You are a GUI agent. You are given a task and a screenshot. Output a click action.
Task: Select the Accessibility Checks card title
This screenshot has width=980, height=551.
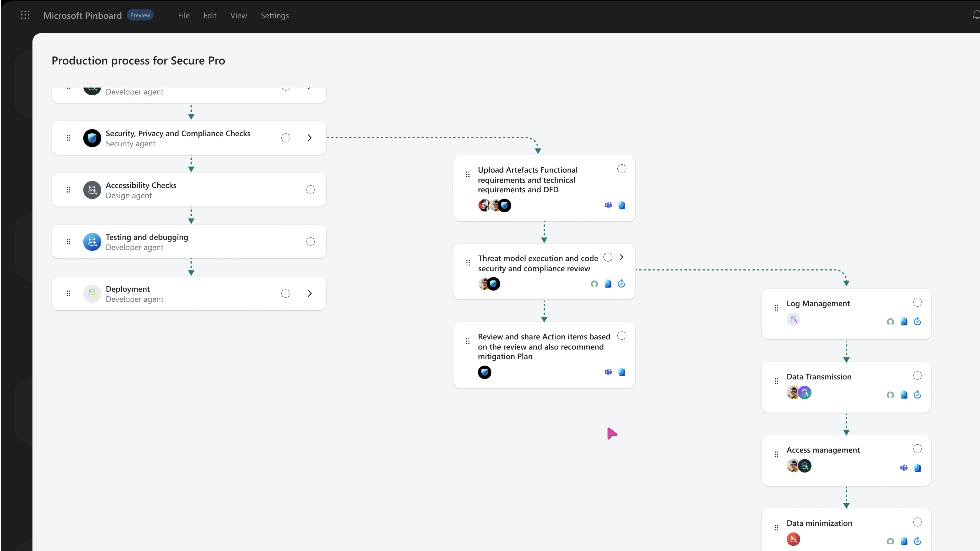(141, 185)
